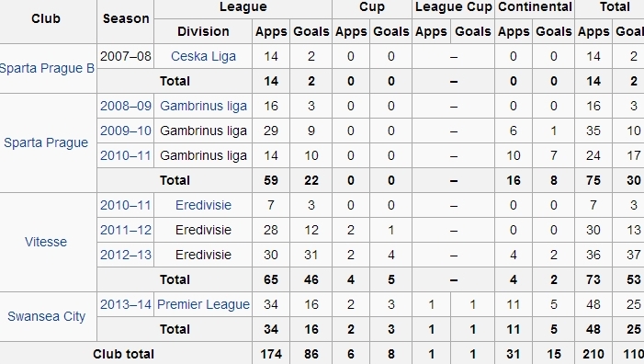
Task: Click the 2010–11 link in Sparta Prague rows
Action: 126,155
